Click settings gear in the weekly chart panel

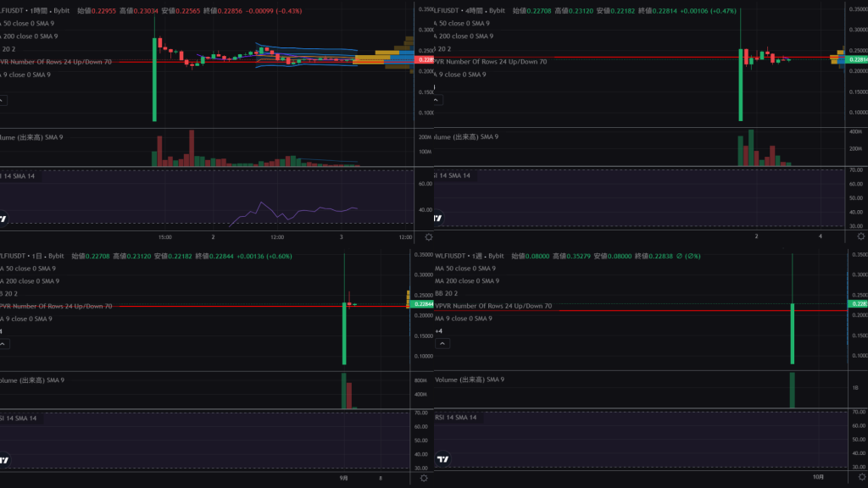pyautogui.click(x=857, y=479)
